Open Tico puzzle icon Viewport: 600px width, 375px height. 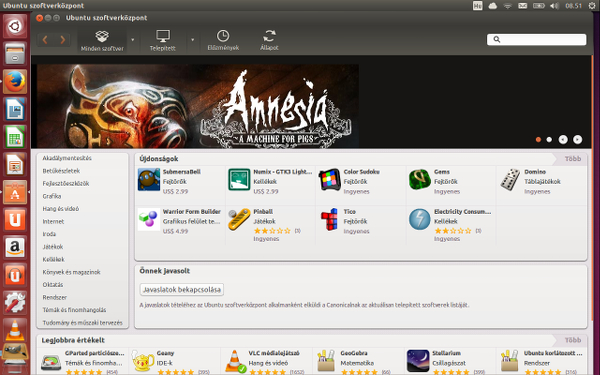(329, 219)
